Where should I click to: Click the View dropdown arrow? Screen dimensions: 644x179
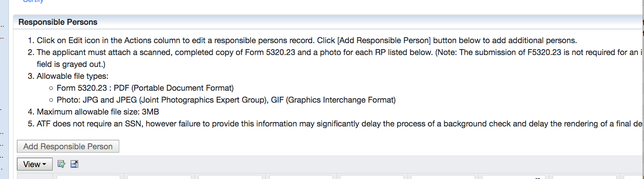(x=44, y=165)
